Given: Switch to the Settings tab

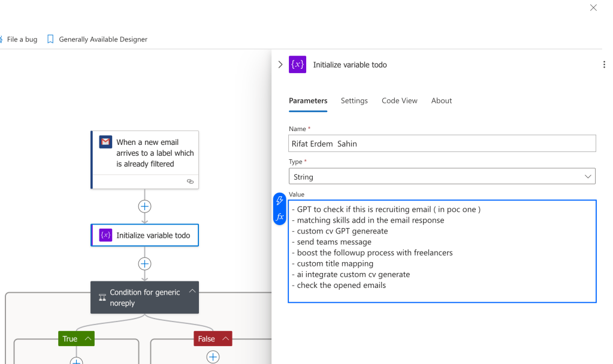Looking at the screenshot, I should point(354,101).
